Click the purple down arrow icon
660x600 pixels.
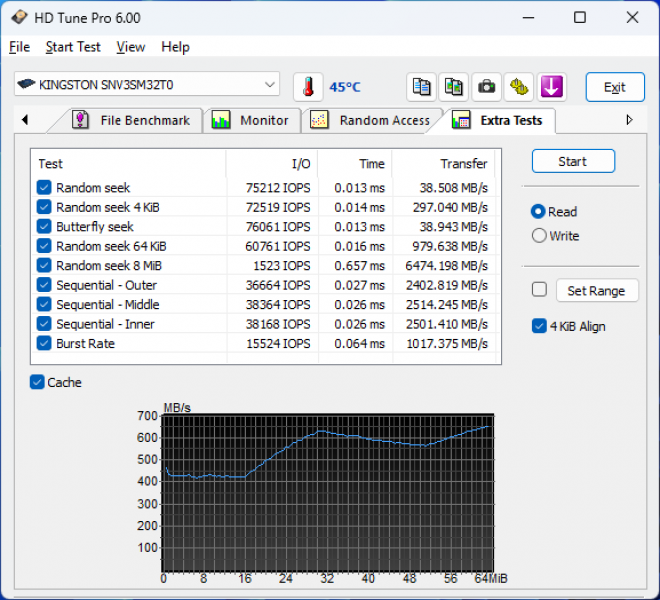click(551, 87)
